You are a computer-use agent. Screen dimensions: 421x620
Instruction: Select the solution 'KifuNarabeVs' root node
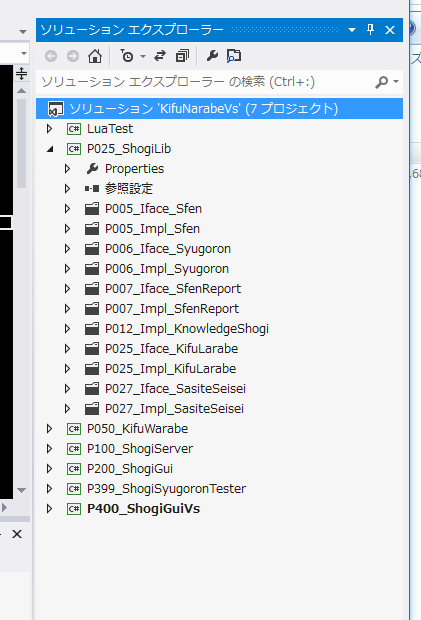[x=219, y=109]
